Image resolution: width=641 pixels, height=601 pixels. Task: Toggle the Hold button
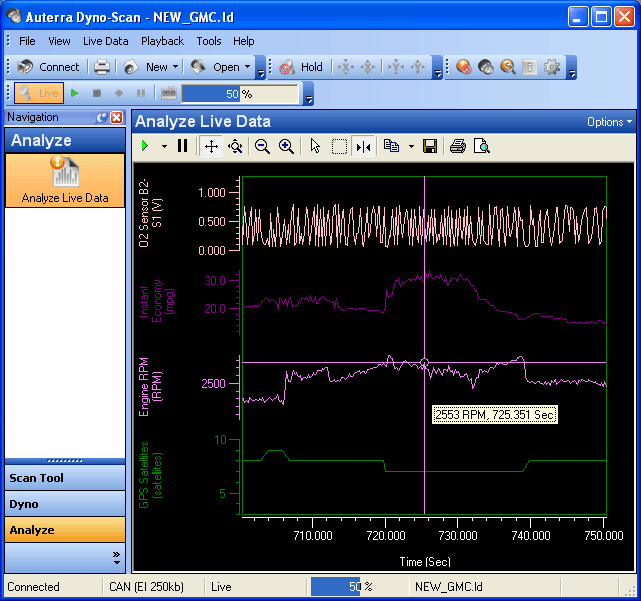click(x=301, y=67)
